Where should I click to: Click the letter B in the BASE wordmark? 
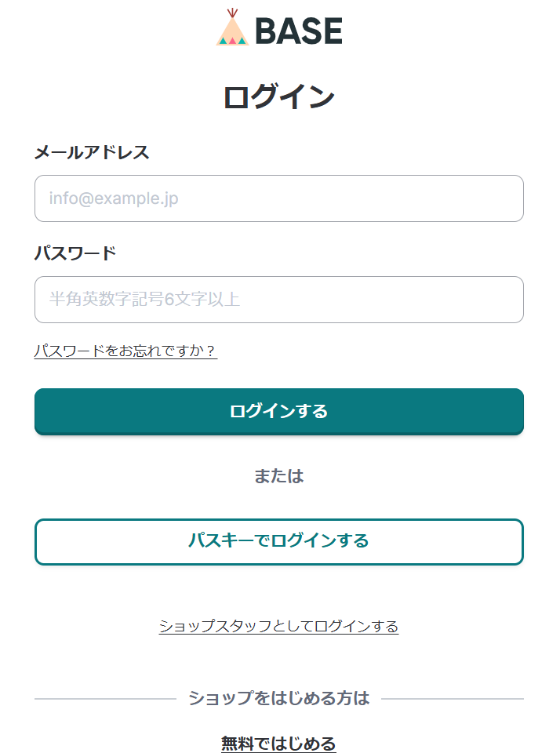point(264,31)
